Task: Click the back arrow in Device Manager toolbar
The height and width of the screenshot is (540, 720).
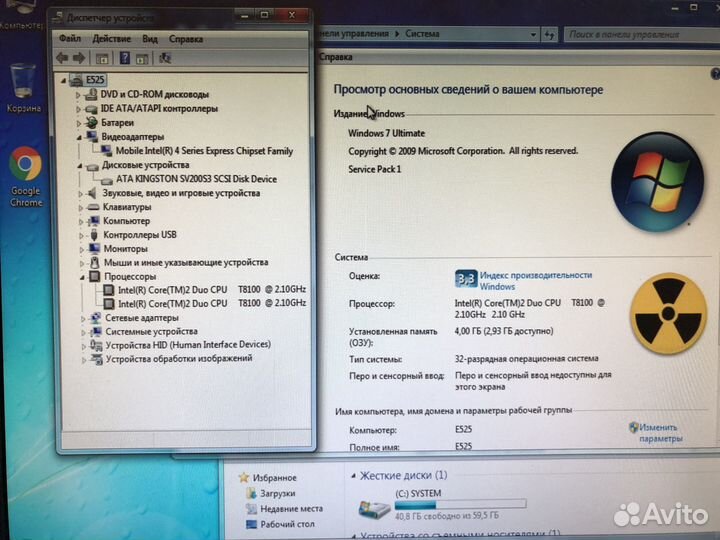Action: [63, 57]
